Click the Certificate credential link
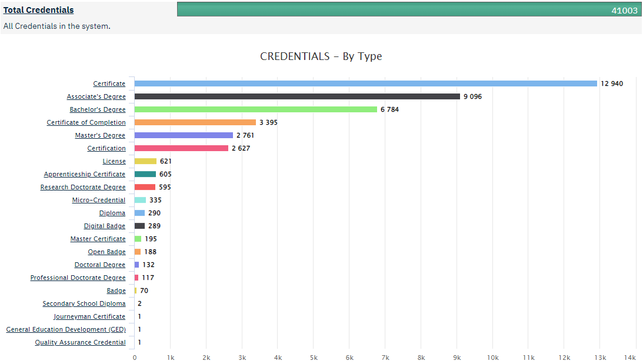Viewport: 643px width, 364px height. click(109, 83)
